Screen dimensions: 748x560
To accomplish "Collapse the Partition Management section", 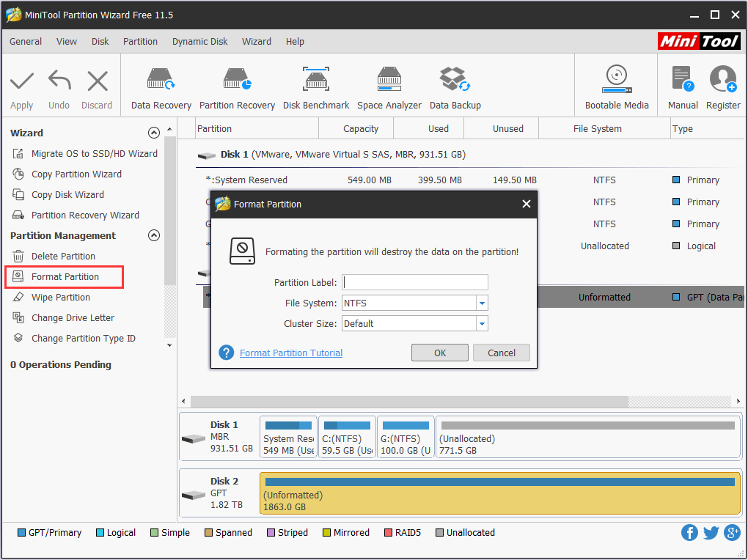I will pos(153,235).
